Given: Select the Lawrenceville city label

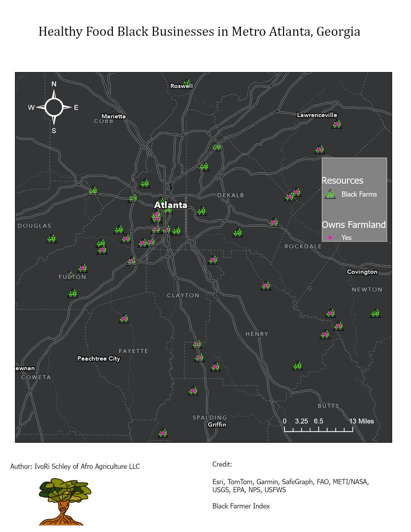Looking at the screenshot, I should pos(317,115).
